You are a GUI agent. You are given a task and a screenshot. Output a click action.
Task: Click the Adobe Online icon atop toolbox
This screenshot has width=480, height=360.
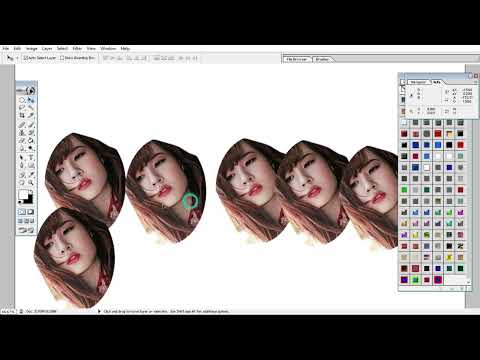tap(26, 90)
